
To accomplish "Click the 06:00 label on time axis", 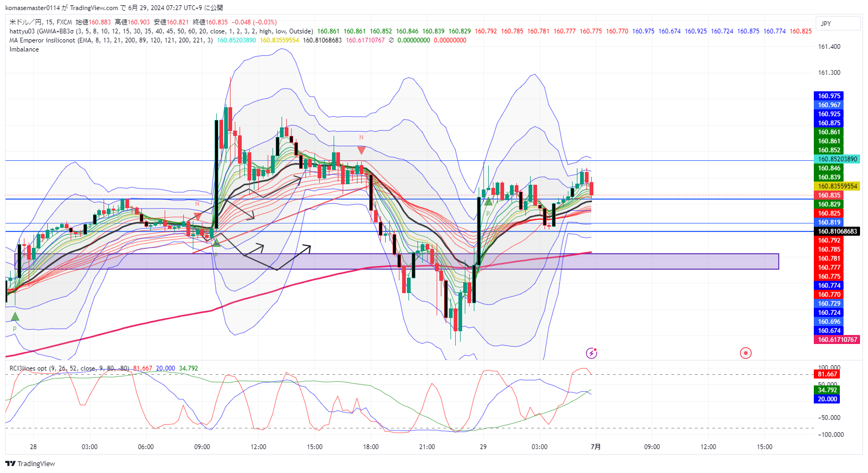I will coord(146,447).
